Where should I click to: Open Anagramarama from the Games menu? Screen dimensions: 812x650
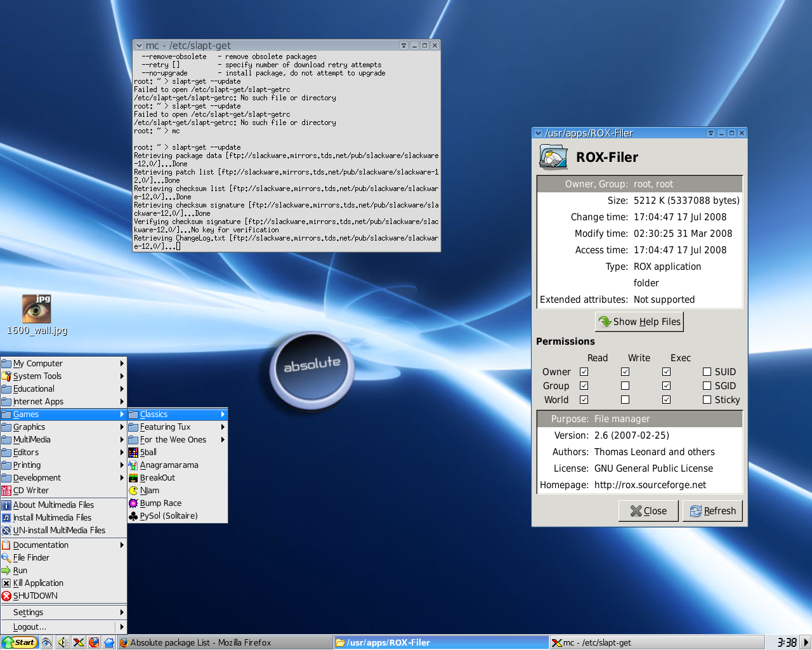tap(178, 465)
